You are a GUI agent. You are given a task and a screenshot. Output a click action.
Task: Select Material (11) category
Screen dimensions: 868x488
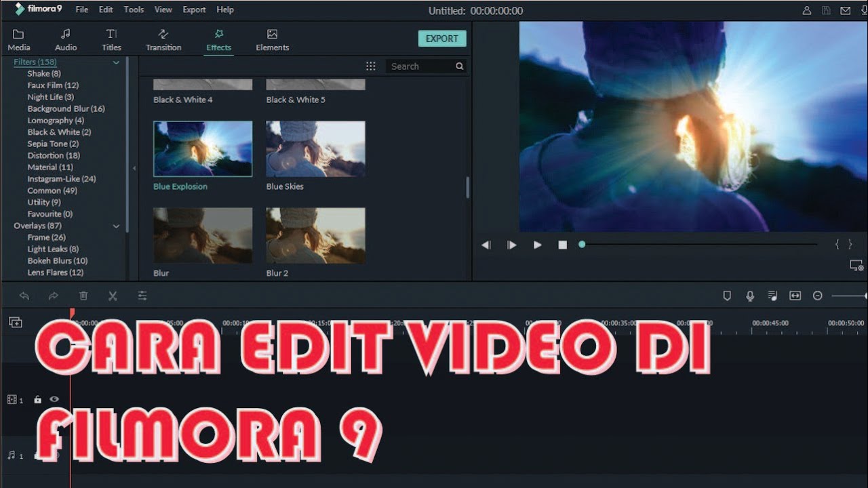pyautogui.click(x=50, y=167)
